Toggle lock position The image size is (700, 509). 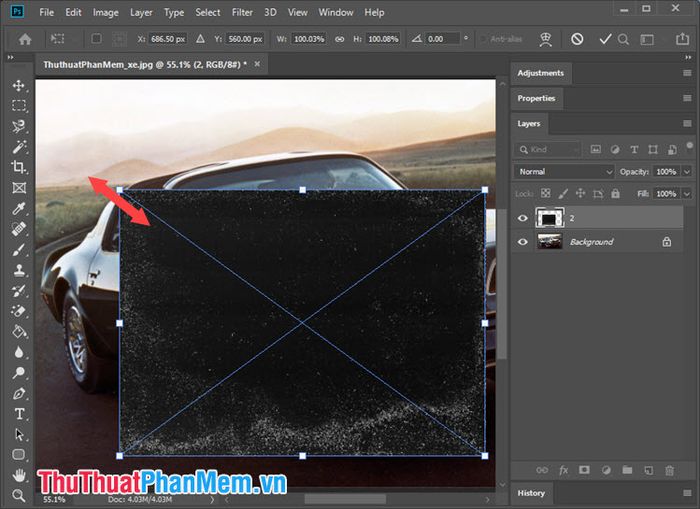pos(580,193)
